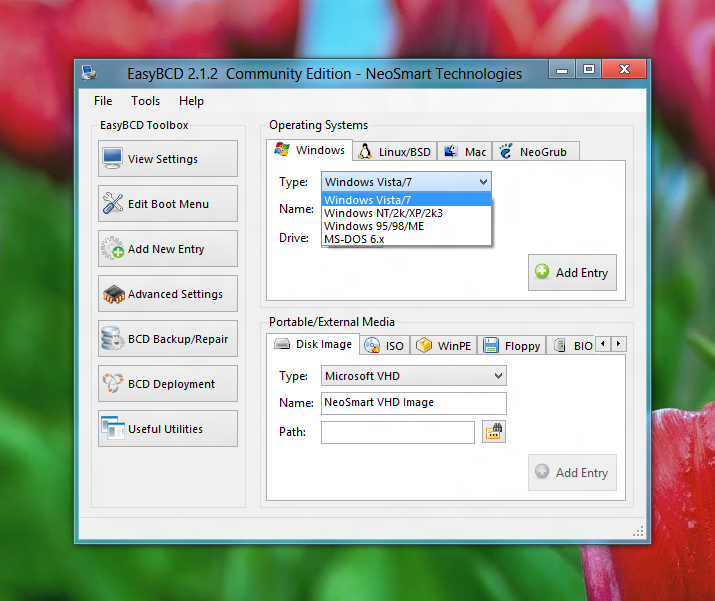Select the Windows tab
This screenshot has height=601, width=715.
coord(310,150)
